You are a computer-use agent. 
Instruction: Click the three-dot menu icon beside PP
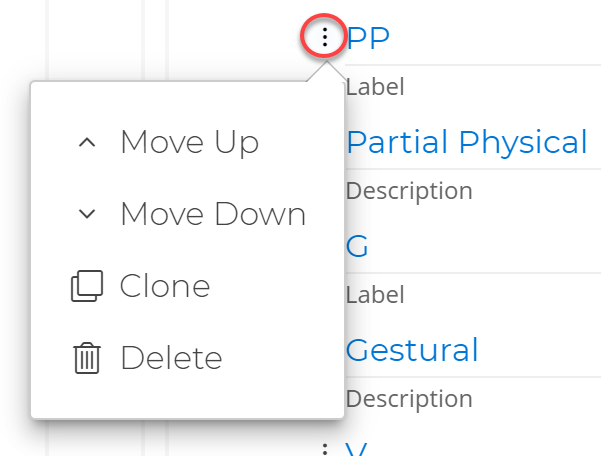pos(324,39)
